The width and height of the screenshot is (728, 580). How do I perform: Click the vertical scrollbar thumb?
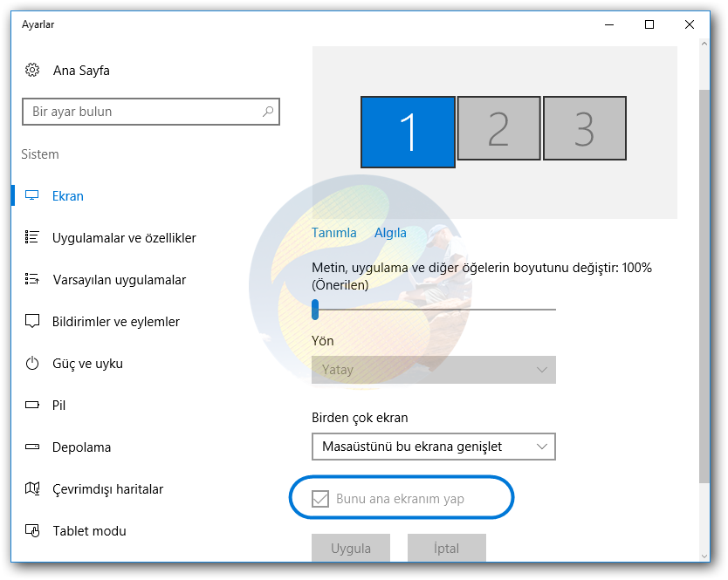(704, 286)
